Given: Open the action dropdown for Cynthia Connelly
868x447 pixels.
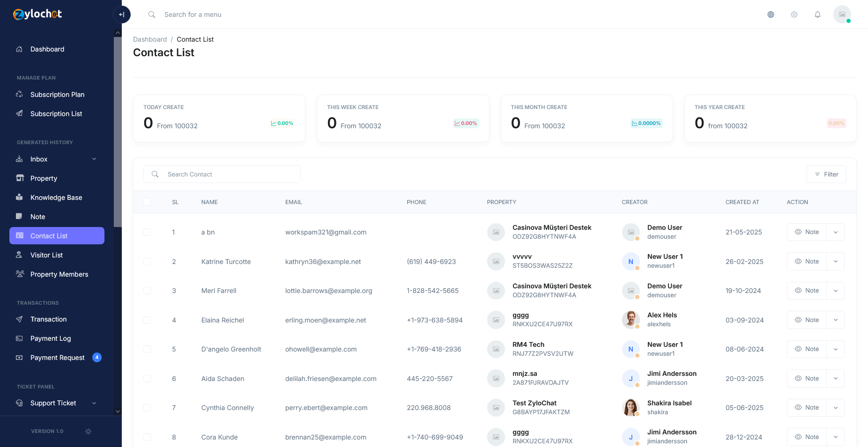Looking at the screenshot, I should coord(836,408).
